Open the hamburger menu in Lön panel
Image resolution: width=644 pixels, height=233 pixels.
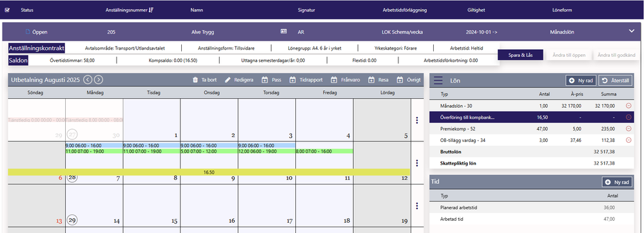(438, 81)
